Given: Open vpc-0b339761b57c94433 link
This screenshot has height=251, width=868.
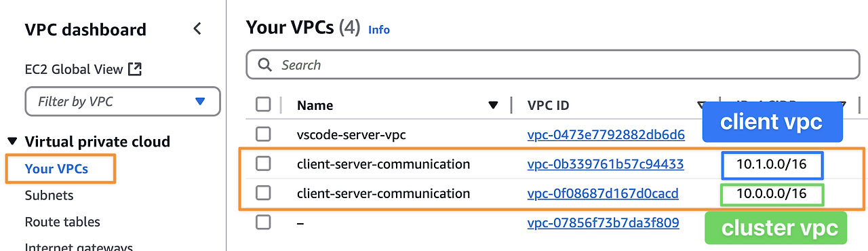Looking at the screenshot, I should point(605,164).
